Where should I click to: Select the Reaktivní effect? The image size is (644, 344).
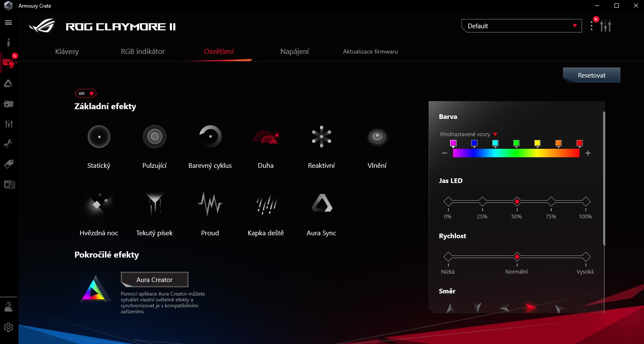pyautogui.click(x=322, y=137)
